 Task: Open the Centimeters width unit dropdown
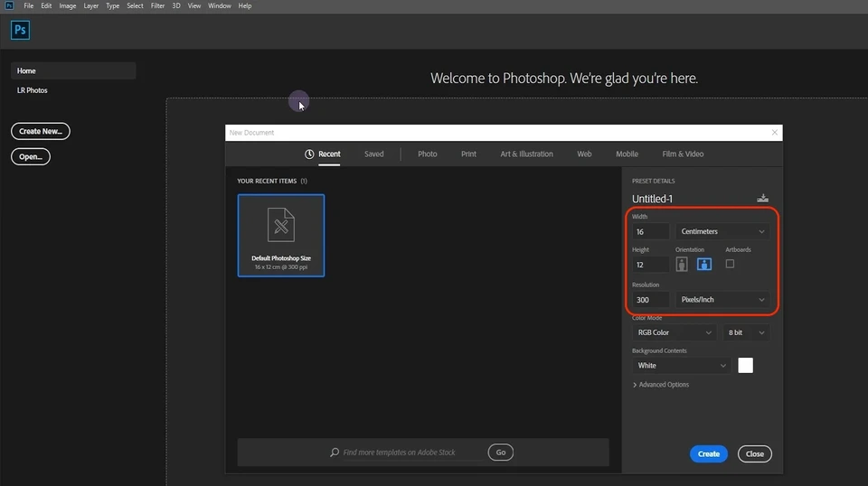(x=722, y=231)
